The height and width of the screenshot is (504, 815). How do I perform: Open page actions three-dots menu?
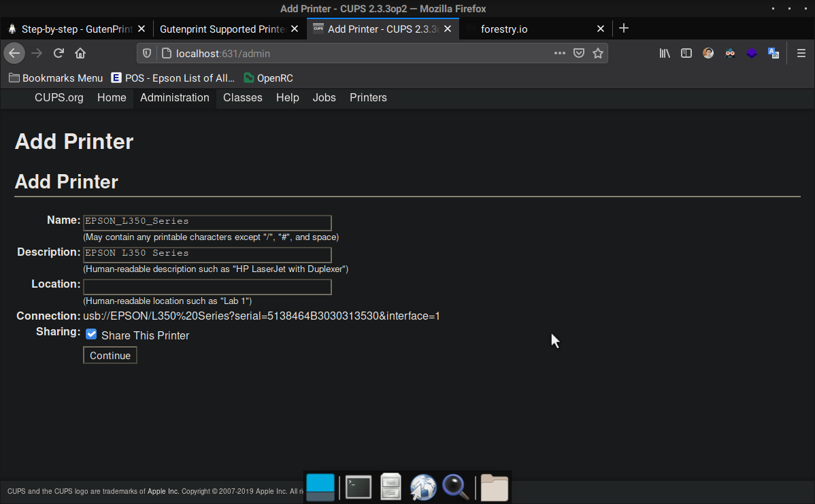click(x=559, y=53)
